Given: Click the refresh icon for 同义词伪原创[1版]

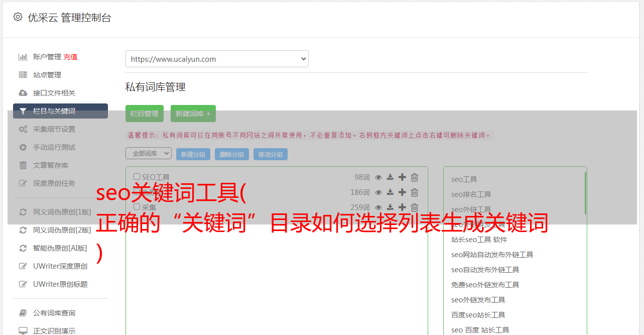Looking at the screenshot, I should 23,212.
